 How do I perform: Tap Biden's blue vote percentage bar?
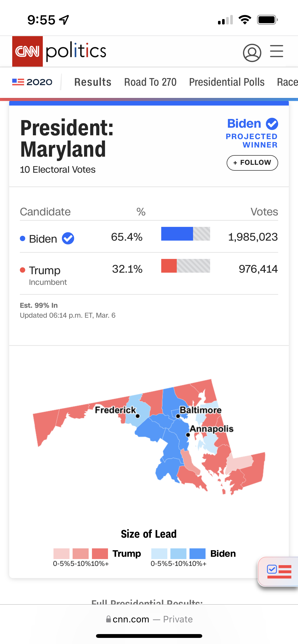tap(177, 234)
